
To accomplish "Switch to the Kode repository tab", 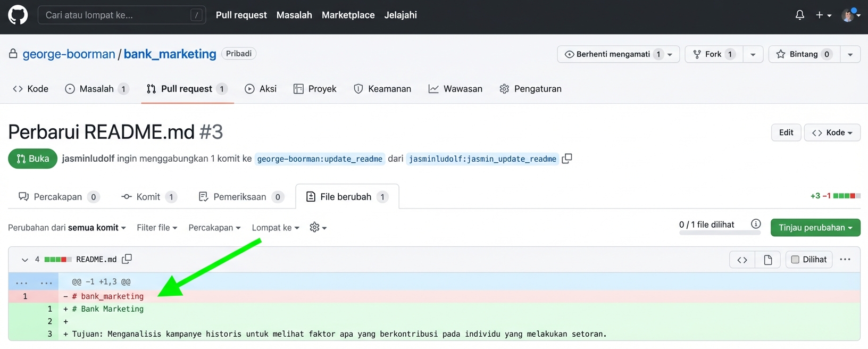I will [30, 89].
